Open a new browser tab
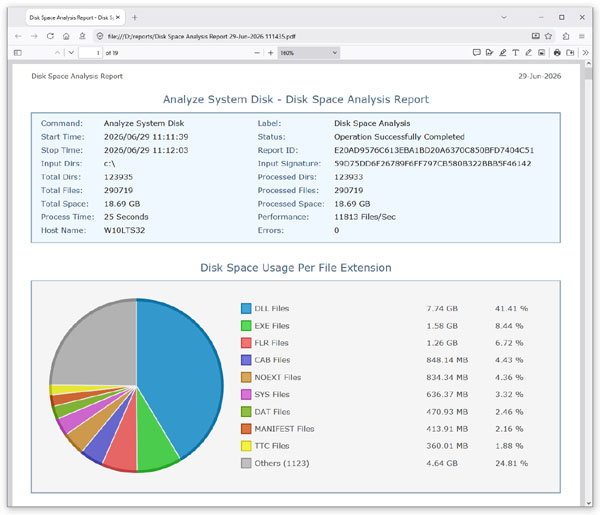Viewport: 600px width, 515px height. (135, 18)
